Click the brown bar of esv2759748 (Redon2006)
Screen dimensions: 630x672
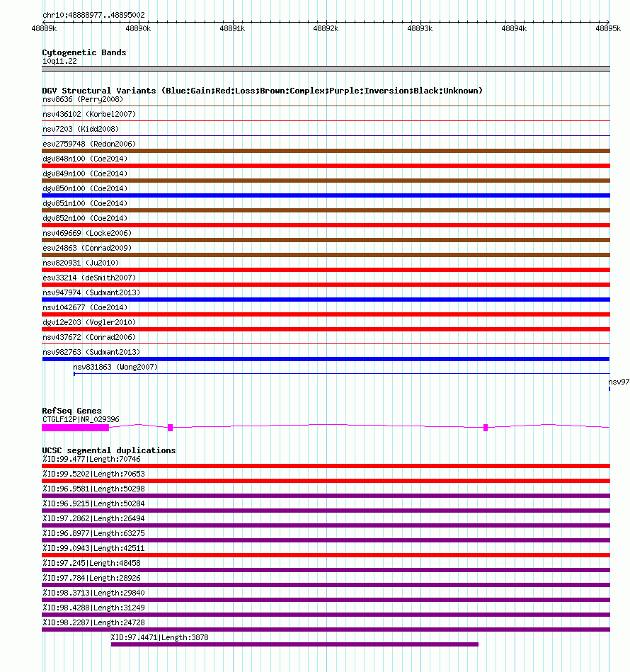[x=326, y=151]
